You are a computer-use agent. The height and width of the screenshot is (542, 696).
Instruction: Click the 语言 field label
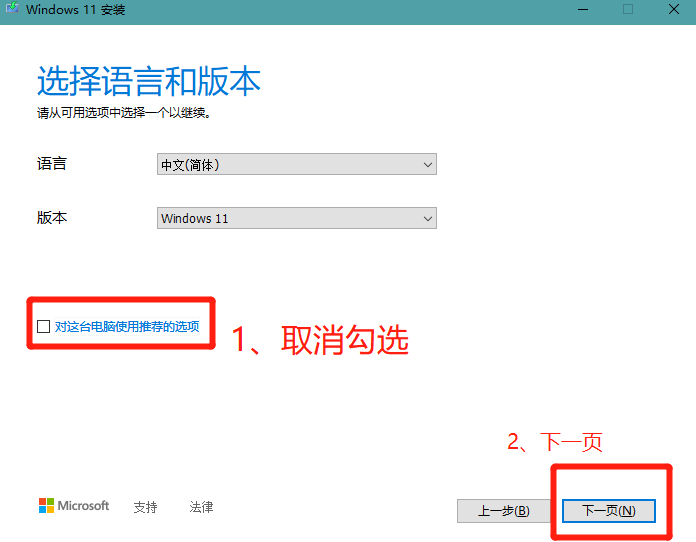point(52,164)
